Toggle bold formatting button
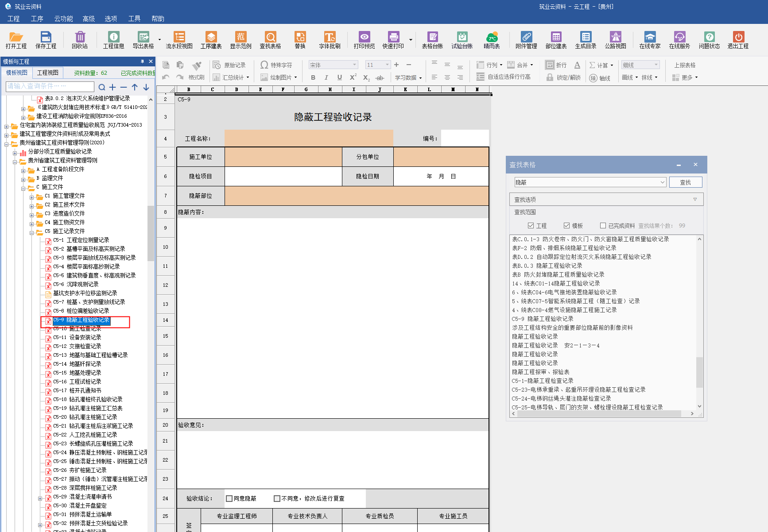 [313, 77]
